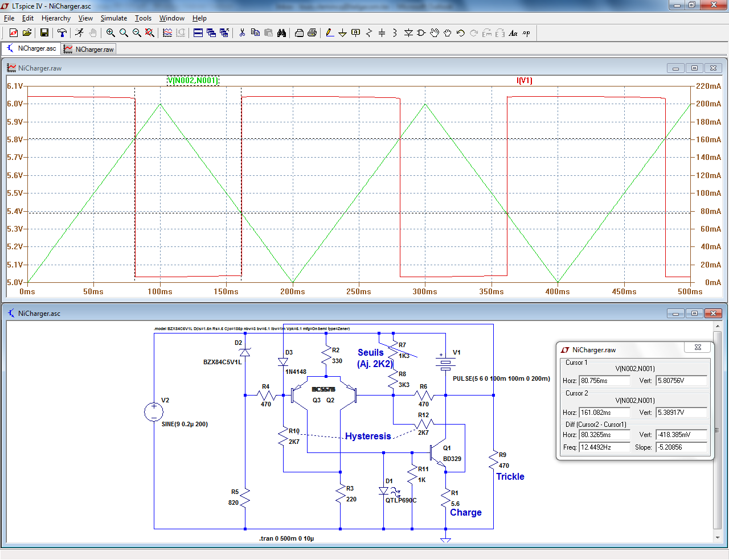Place a Ground symbol from the toolbar
729x560 pixels.
click(x=342, y=33)
